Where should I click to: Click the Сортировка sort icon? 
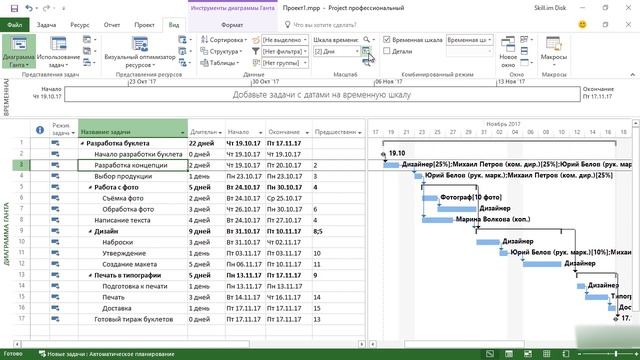pos(204,40)
